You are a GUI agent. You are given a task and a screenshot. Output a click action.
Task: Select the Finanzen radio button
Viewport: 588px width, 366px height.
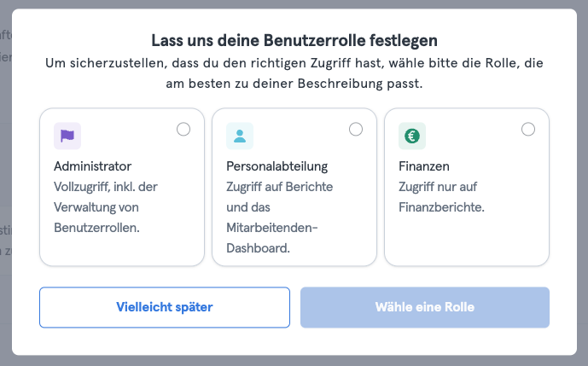[x=528, y=130]
